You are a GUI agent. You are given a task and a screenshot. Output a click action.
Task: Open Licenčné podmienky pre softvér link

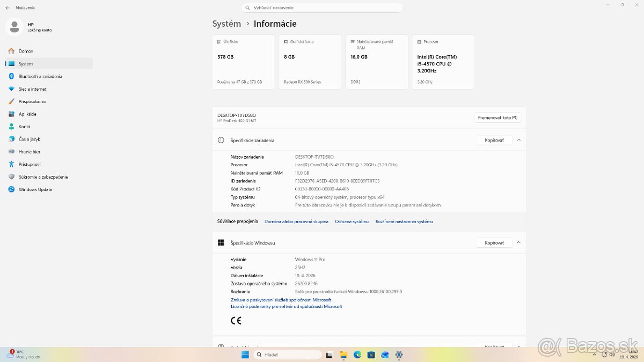coord(286,306)
